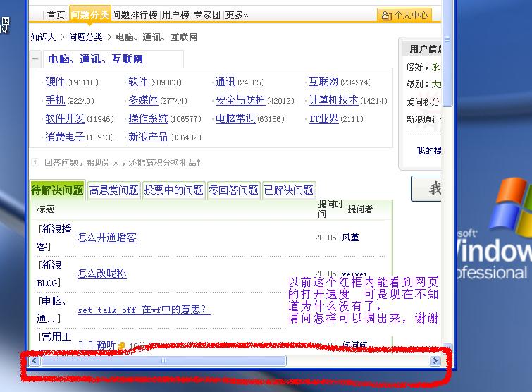The image size is (532, 392).
Task: Select the 待解决问题 tab
Action: click(57, 190)
